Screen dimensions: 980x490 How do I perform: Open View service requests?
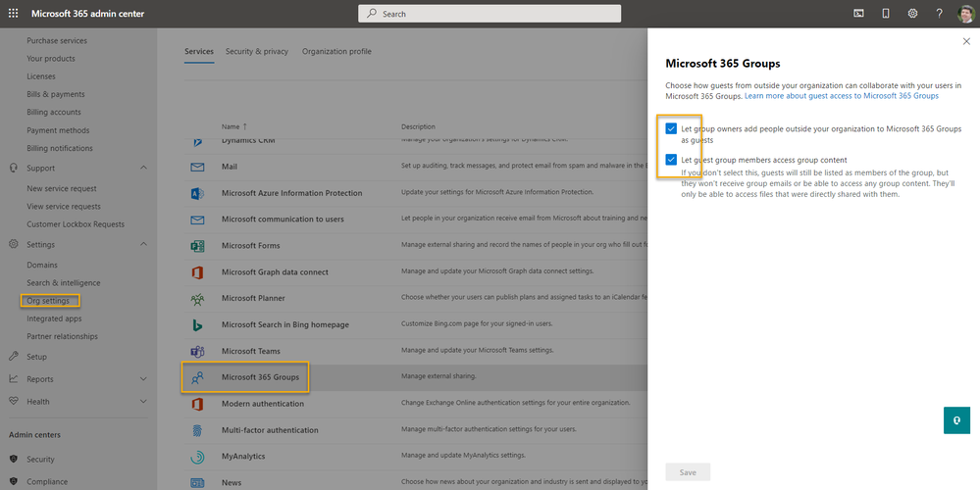(x=63, y=207)
